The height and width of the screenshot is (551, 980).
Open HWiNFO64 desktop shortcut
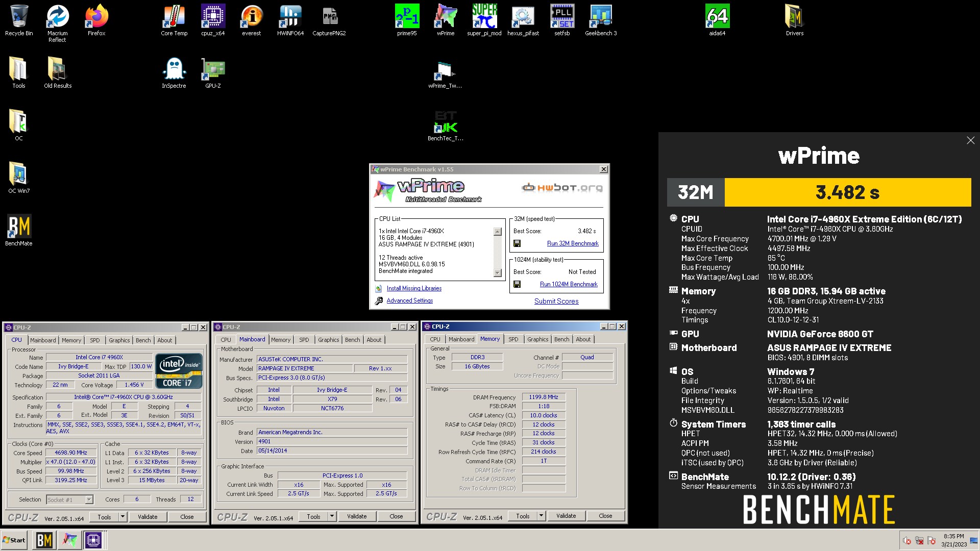[x=290, y=20]
